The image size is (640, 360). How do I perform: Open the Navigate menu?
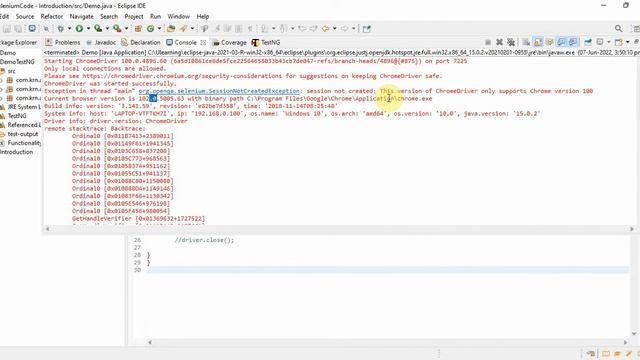point(82,16)
